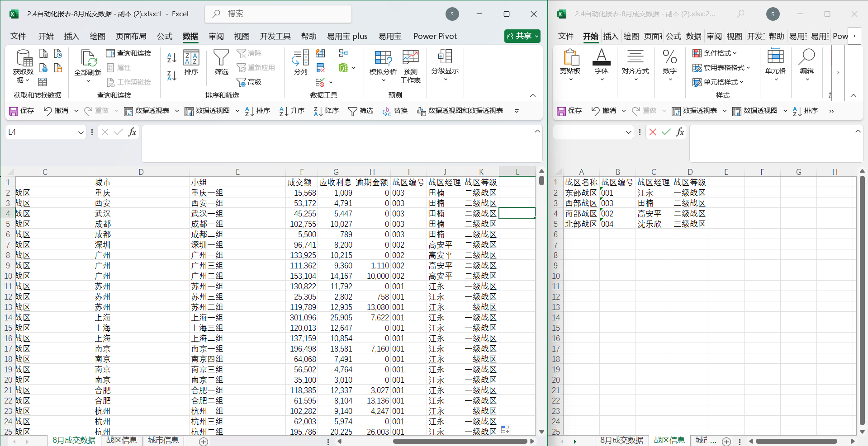Expand undo history dropdown in left window
868x446 pixels.
76,111
